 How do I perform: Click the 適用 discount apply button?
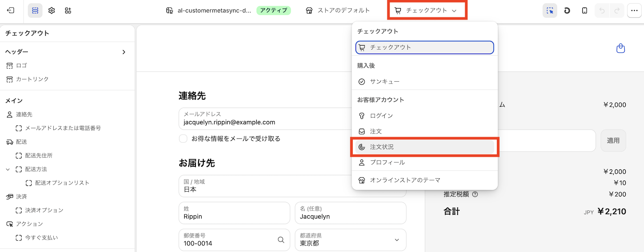(x=613, y=141)
